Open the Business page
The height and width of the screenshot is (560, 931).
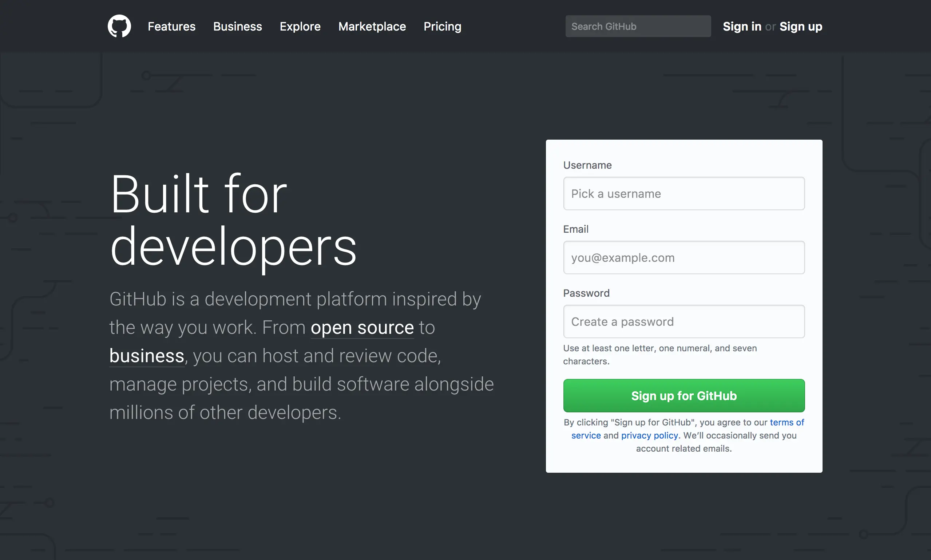pos(237,27)
